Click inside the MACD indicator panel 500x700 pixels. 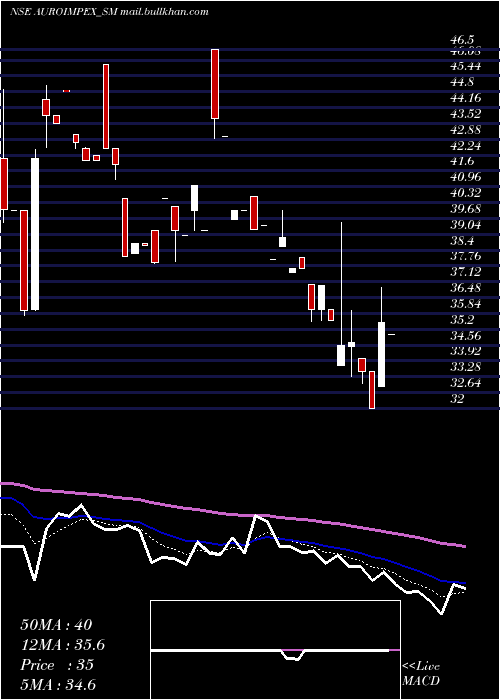coord(275,650)
